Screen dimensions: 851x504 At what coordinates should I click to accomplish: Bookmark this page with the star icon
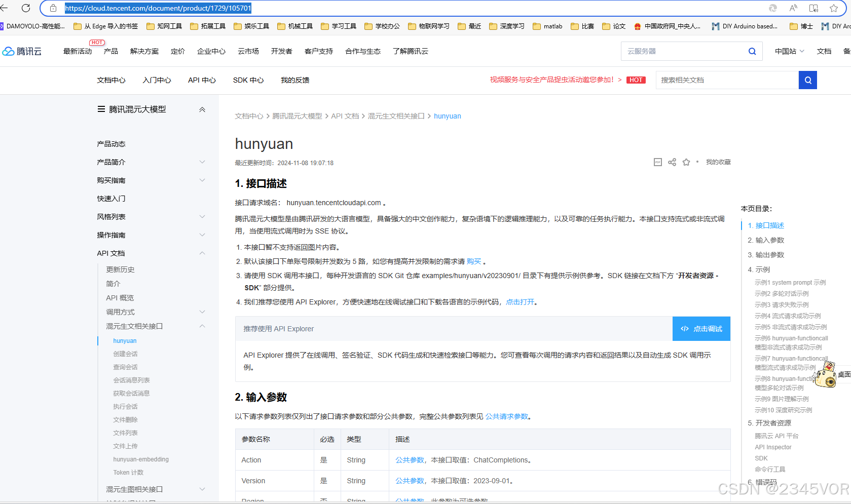click(x=834, y=8)
